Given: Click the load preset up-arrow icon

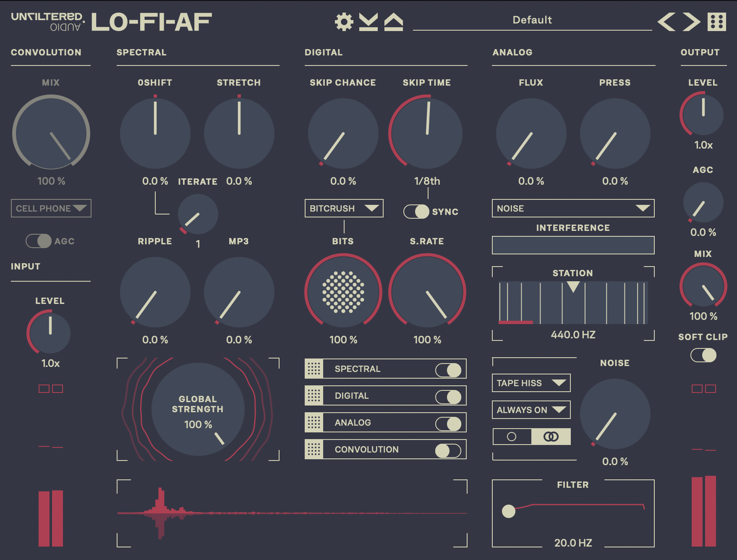Looking at the screenshot, I should (x=394, y=22).
